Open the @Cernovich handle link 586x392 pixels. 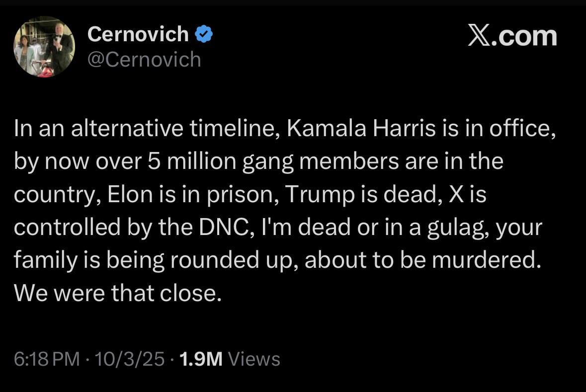point(144,60)
